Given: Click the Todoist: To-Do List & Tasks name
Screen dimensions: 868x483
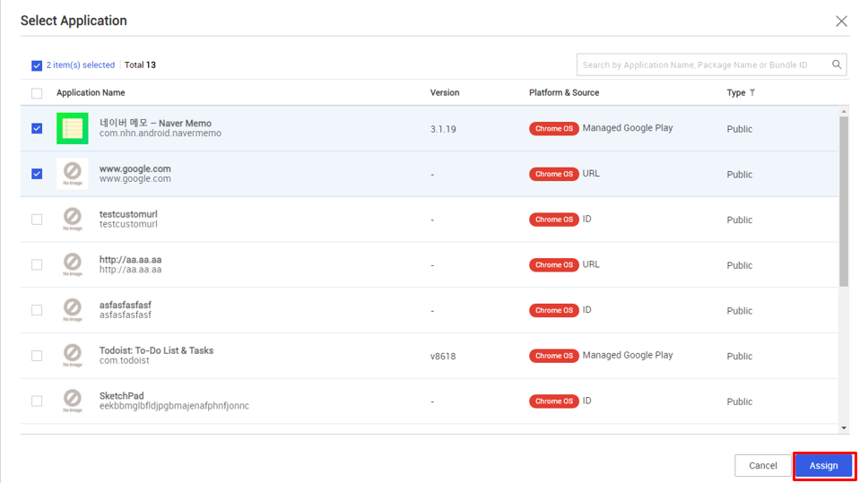Looking at the screenshot, I should point(156,350).
